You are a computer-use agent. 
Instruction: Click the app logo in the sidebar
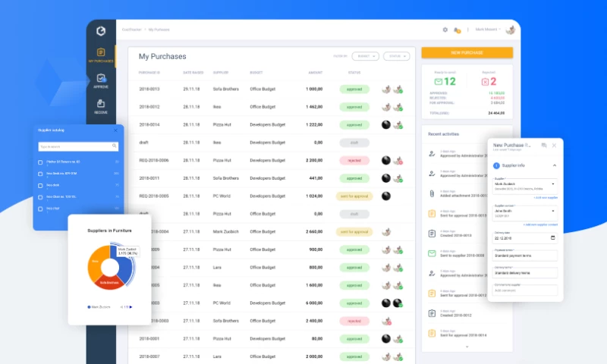coord(101,31)
